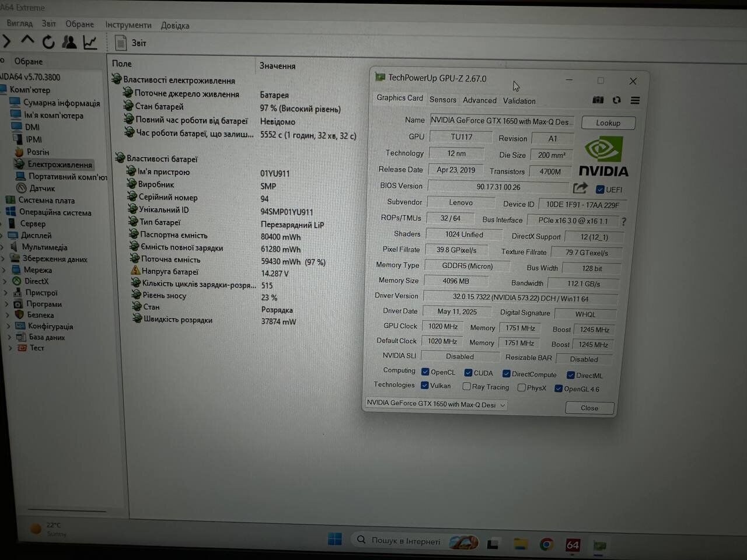Click the BIOS export share icon
The image size is (747, 560).
tap(580, 188)
